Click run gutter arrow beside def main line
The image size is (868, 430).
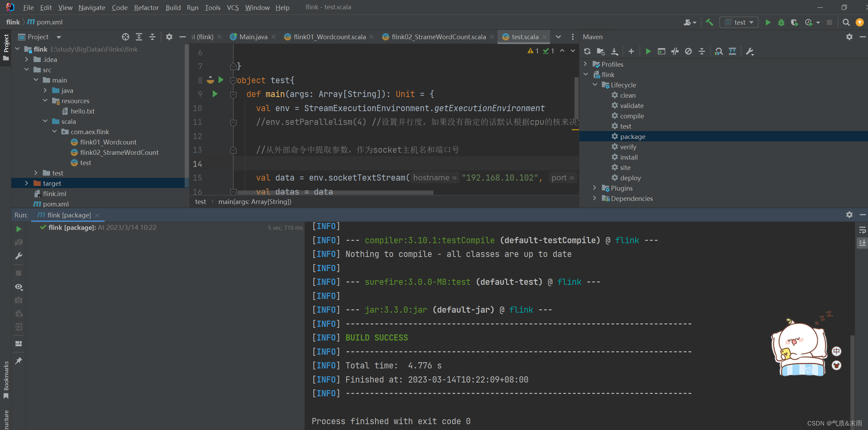(x=215, y=94)
